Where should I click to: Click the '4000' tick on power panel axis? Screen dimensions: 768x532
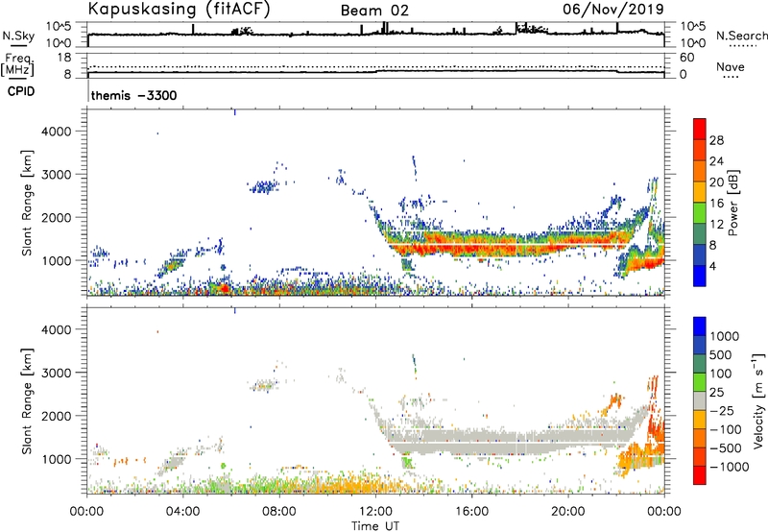57,132
